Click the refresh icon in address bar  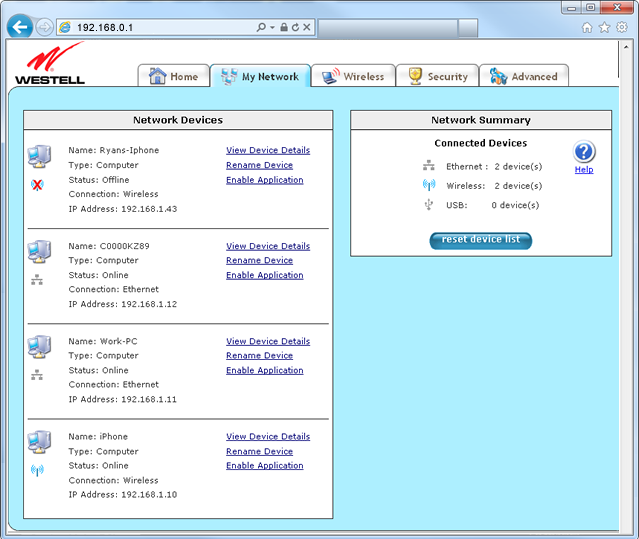(295, 27)
